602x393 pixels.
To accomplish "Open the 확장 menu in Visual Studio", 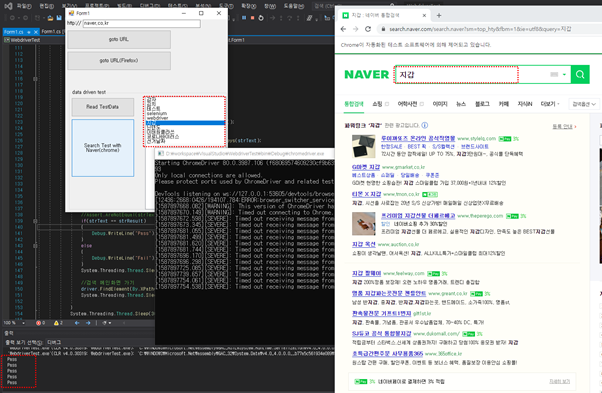I will pyautogui.click(x=248, y=6).
